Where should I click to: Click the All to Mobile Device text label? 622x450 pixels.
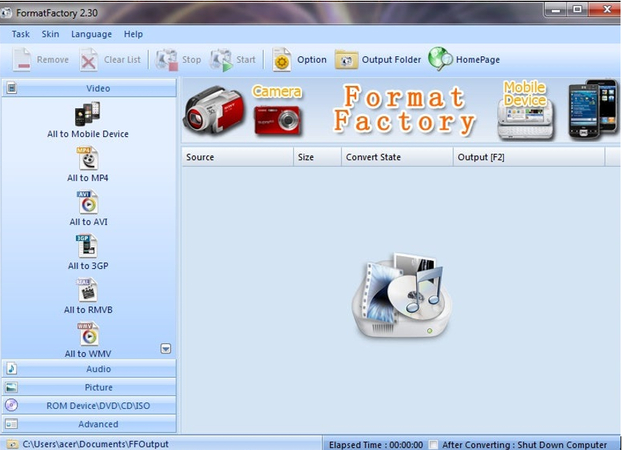[x=88, y=134]
